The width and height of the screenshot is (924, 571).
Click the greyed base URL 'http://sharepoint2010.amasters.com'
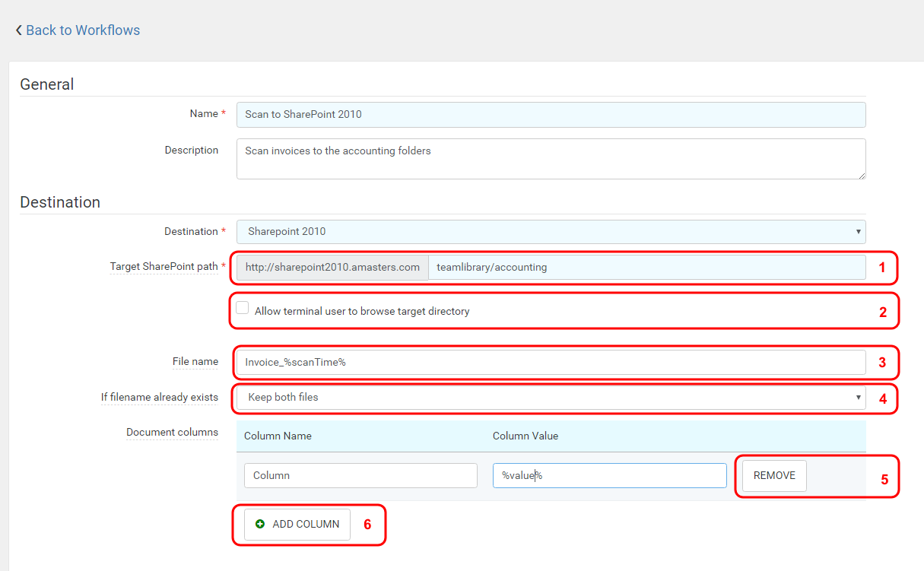coord(331,267)
